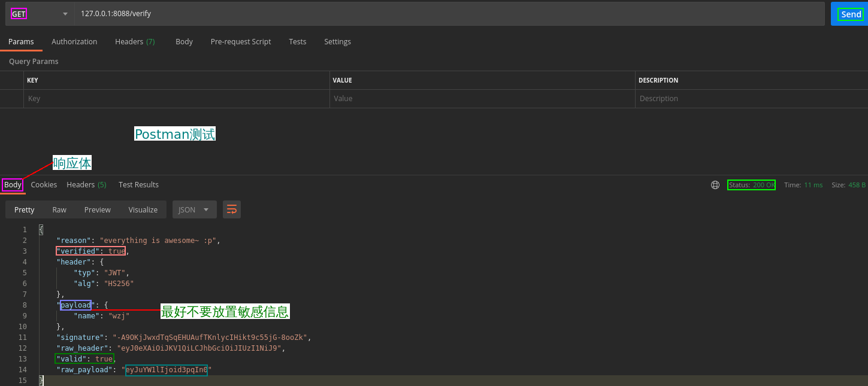The height and width of the screenshot is (386, 868).
Task: Click the network globe icon
Action: pos(715,185)
